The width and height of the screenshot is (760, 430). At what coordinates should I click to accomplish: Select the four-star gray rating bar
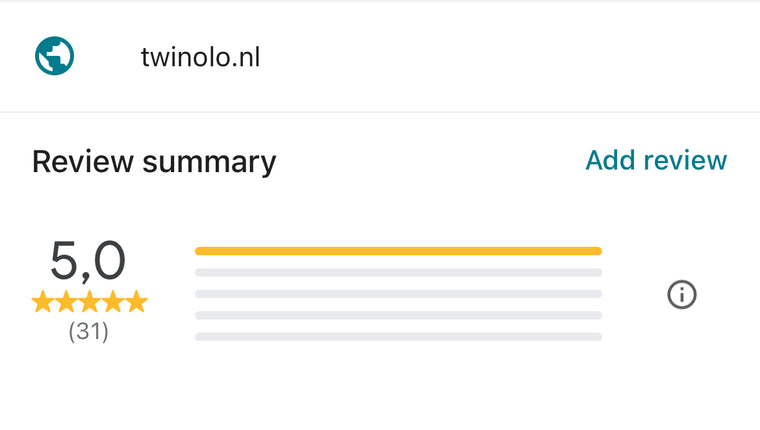[398, 272]
